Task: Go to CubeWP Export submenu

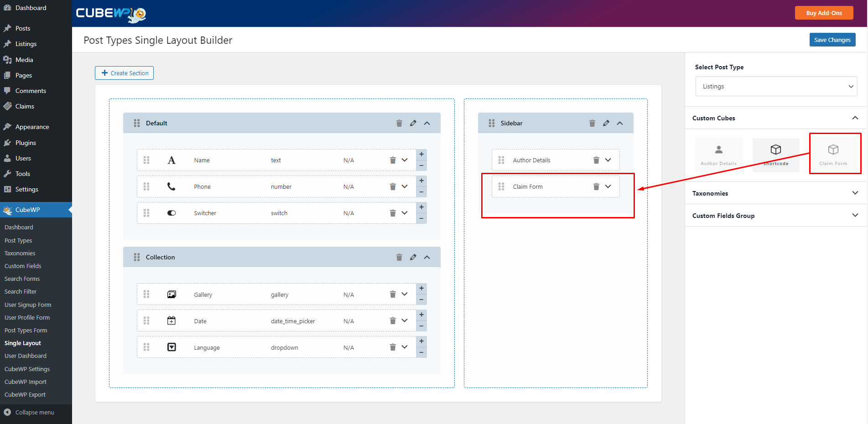Action: (25, 394)
